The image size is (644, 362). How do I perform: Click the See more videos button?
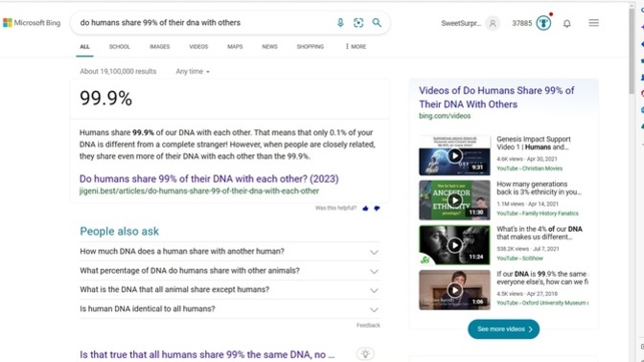pos(503,329)
